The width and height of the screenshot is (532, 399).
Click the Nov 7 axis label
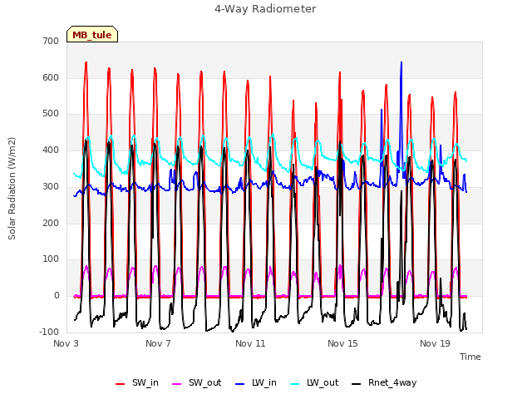coord(158,343)
